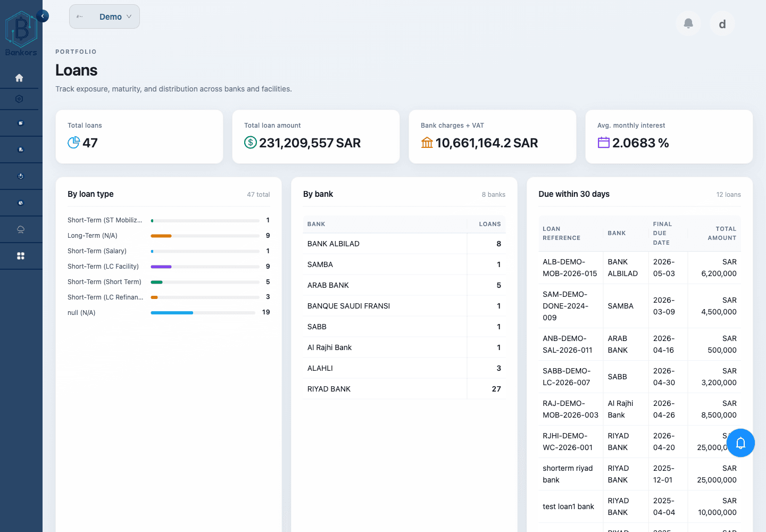Screen dimensions: 766x532
Task: Click the pie chart icon beside Total loans
Action: tap(73, 142)
